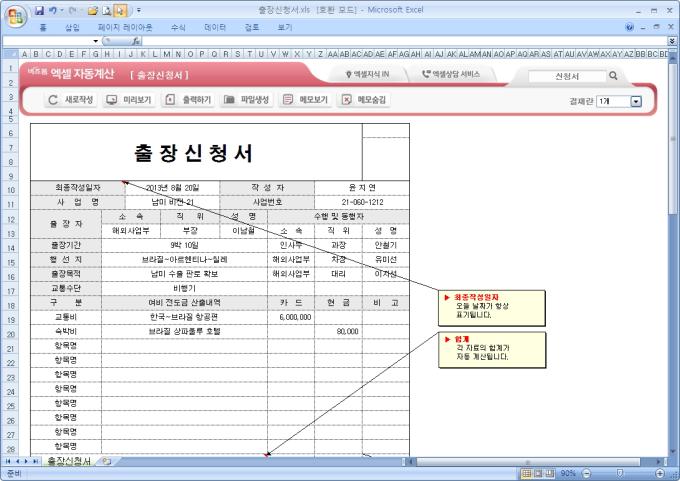Click the 합계 memo note box
680x481 pixels.
tap(492, 350)
